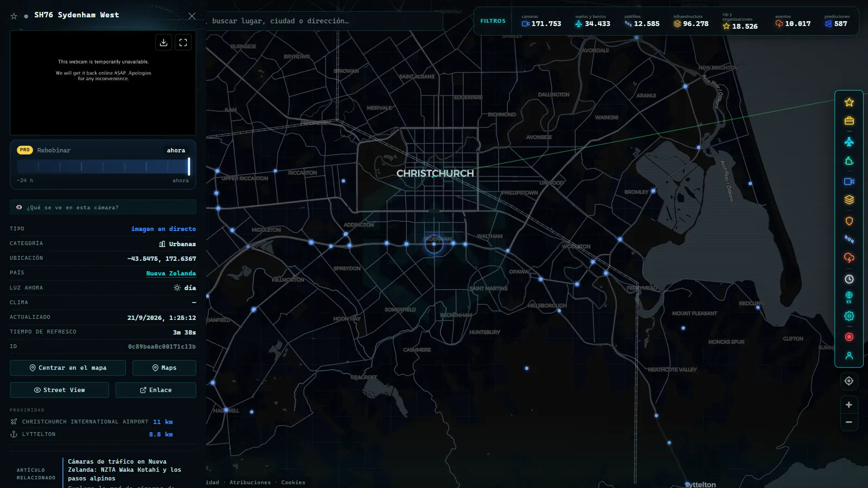Toggle satélites 12.585 filter
868x488 pixels.
(642, 21)
